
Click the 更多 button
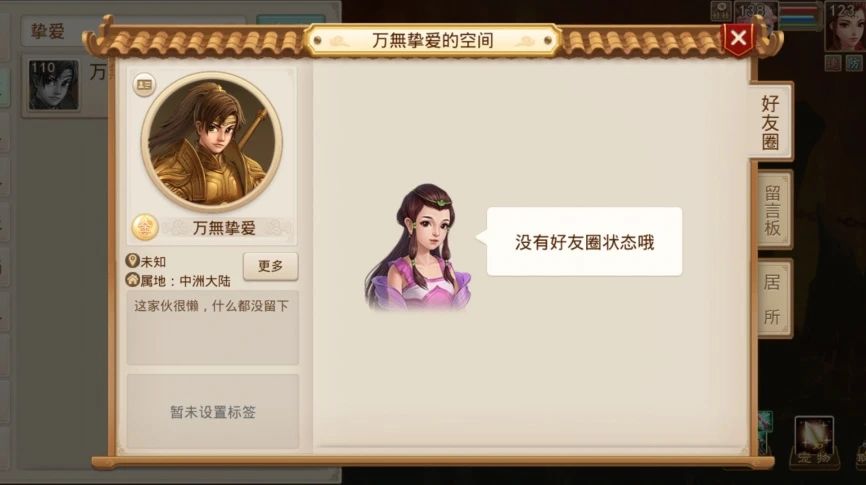pyautogui.click(x=271, y=266)
